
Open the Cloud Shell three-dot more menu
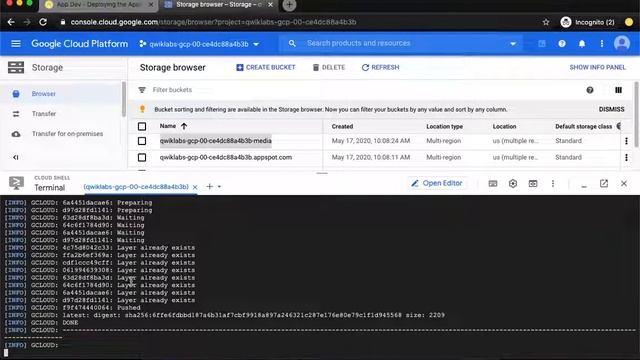point(553,184)
